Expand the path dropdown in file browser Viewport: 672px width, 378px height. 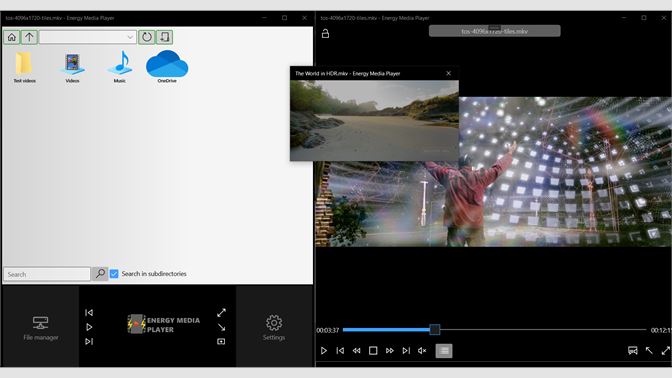pyautogui.click(x=130, y=37)
